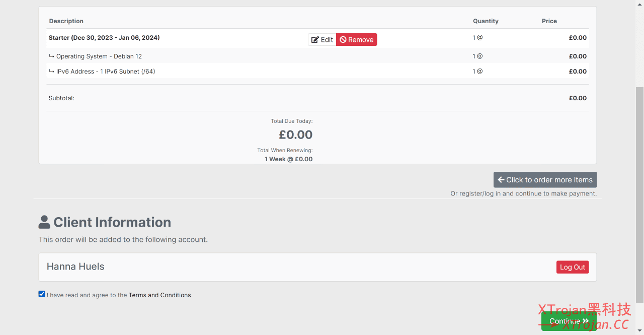Click the Hanna Huels client name
644x335 pixels.
(75, 266)
